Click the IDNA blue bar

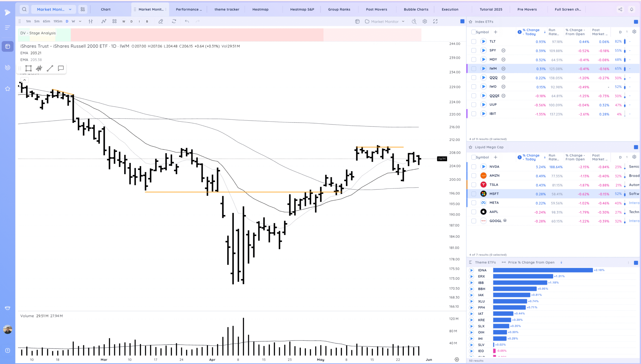[543, 270]
